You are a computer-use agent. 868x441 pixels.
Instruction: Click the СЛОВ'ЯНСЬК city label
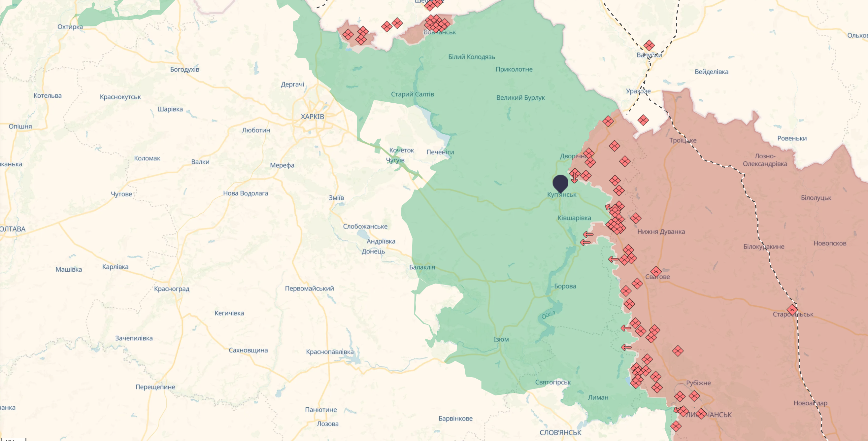pyautogui.click(x=560, y=432)
